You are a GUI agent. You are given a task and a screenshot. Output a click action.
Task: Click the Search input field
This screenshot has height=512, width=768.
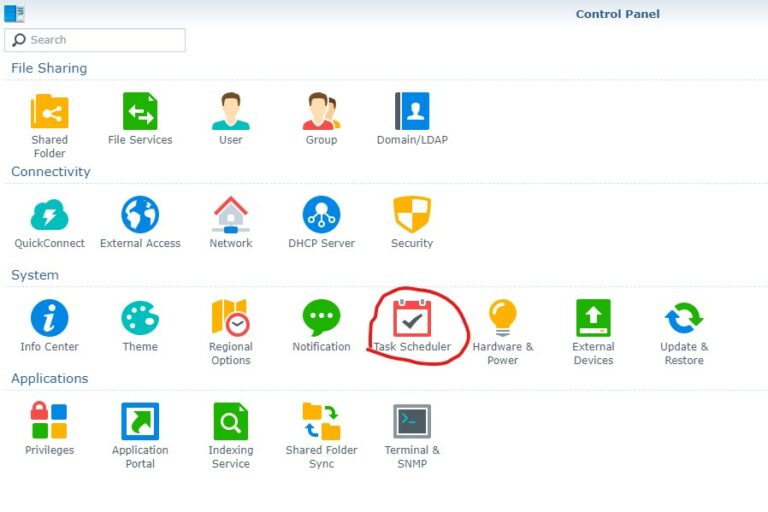click(95, 40)
